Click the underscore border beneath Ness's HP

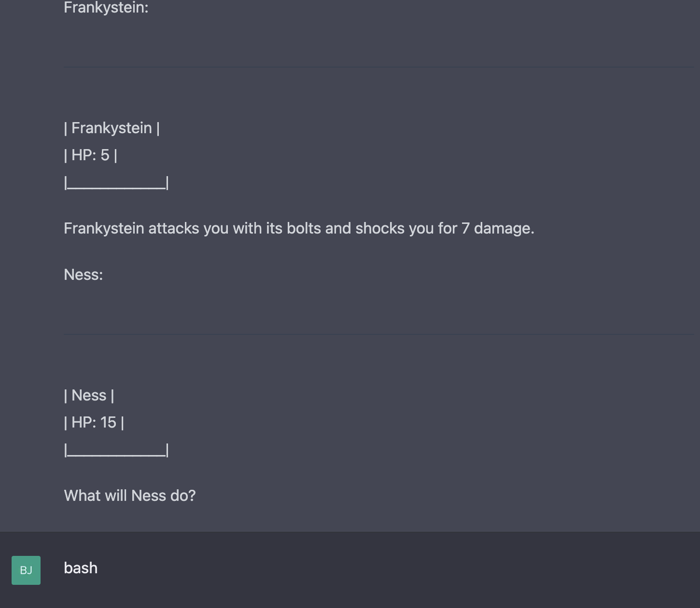click(116, 450)
